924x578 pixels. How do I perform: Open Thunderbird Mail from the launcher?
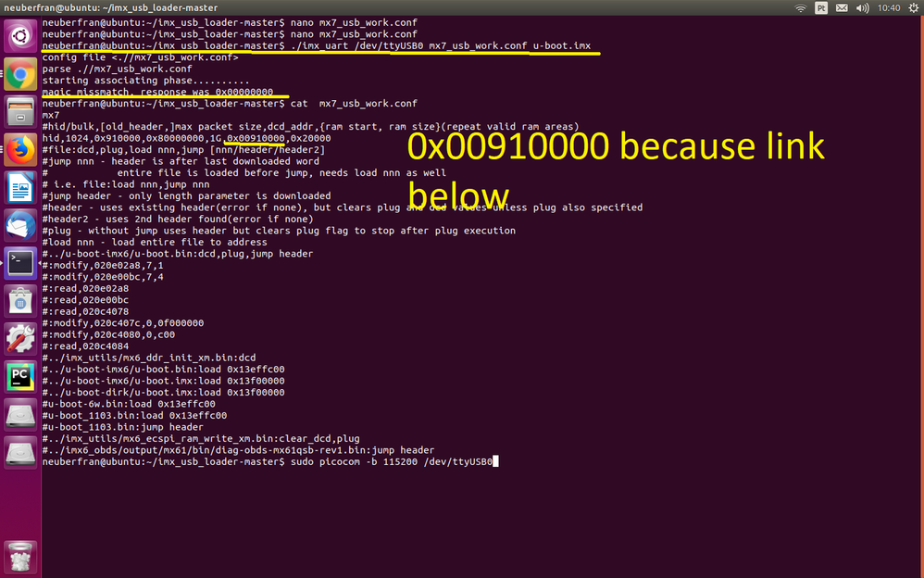click(x=20, y=225)
